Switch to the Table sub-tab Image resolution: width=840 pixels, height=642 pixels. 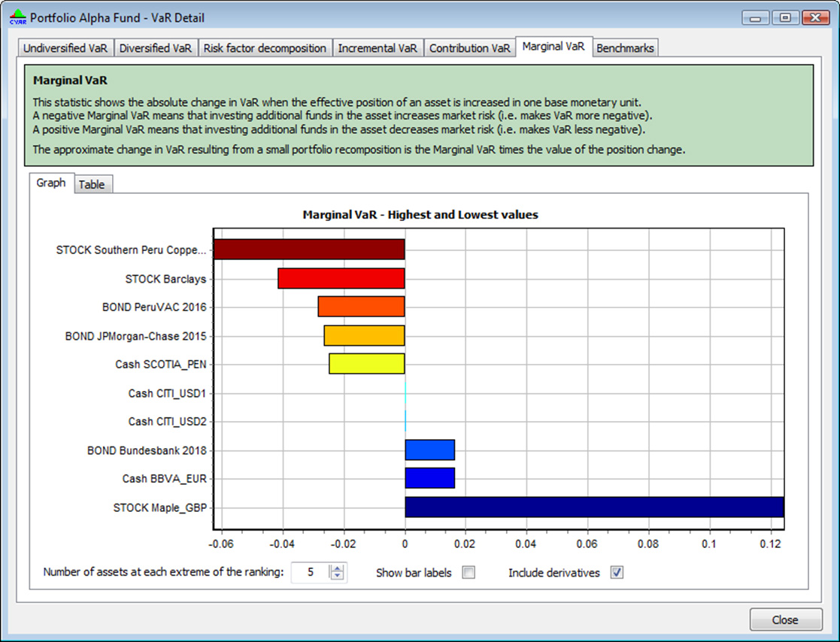(92, 184)
